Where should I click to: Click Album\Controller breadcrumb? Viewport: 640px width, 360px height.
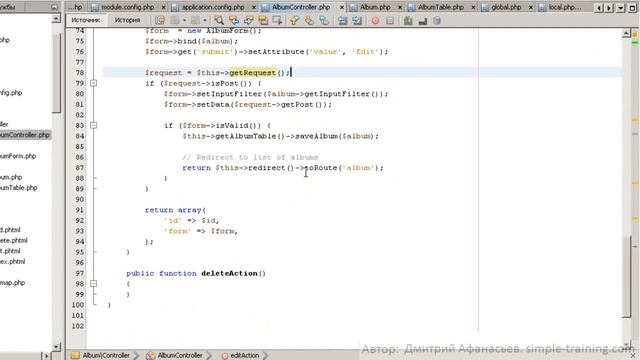[x=101, y=355]
